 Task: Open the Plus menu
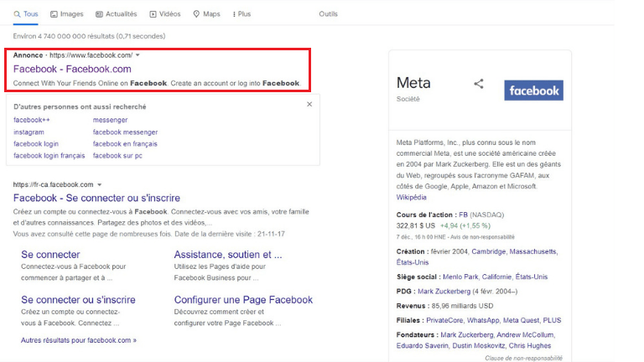pos(241,14)
